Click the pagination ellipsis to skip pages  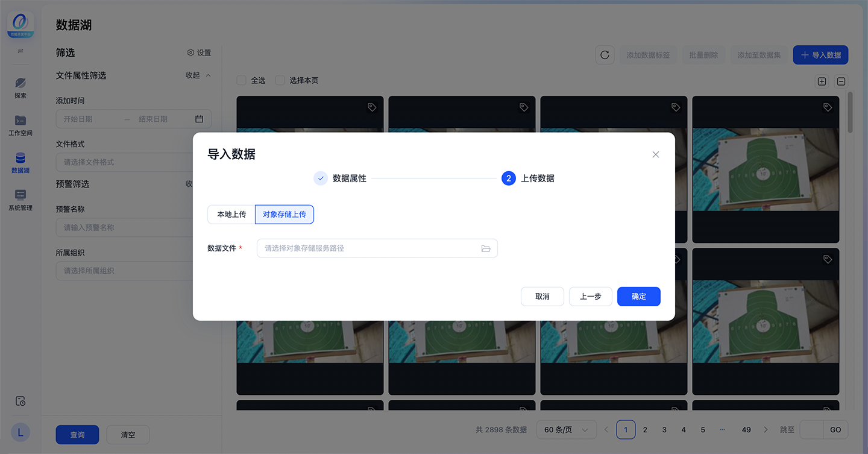click(x=722, y=430)
